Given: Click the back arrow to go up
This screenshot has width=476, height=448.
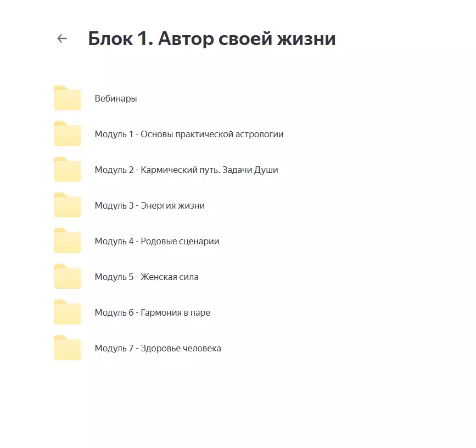Looking at the screenshot, I should pyautogui.click(x=61, y=38).
